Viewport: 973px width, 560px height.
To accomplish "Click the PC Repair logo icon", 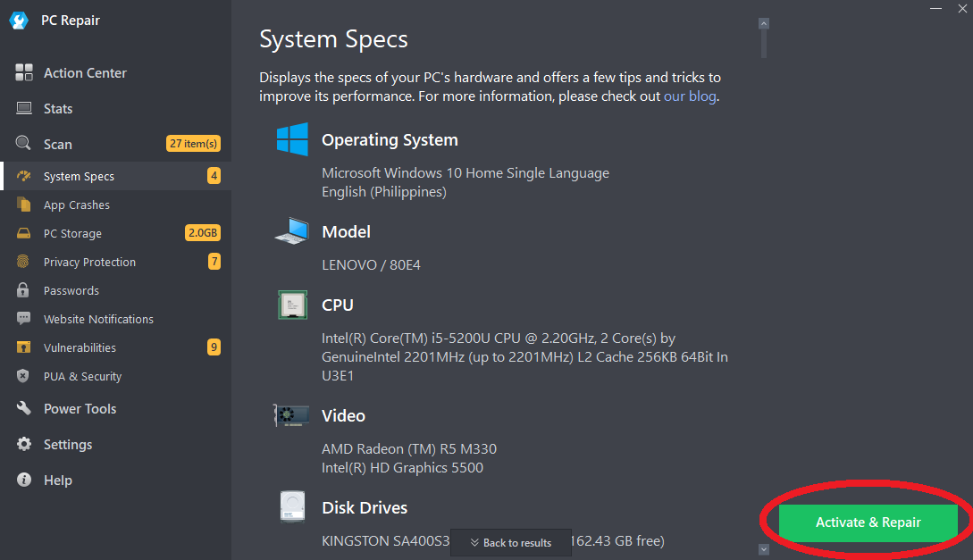I will pyautogui.click(x=19, y=21).
